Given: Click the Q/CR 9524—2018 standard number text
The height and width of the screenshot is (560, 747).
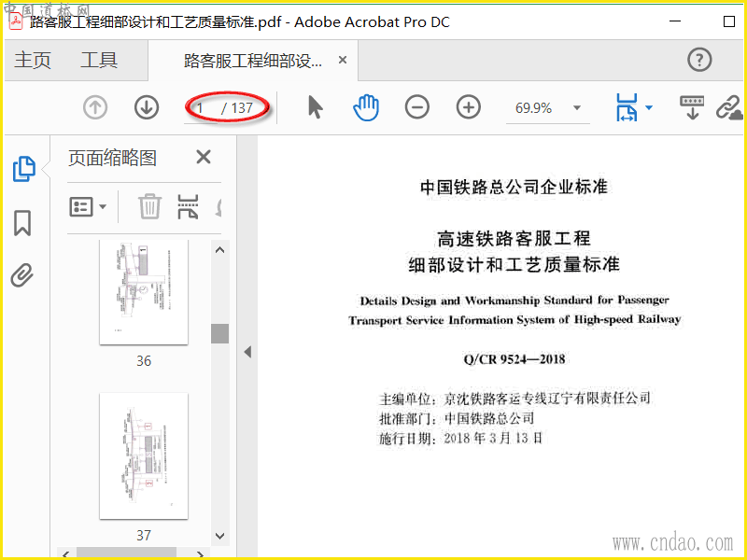Looking at the screenshot, I should [514, 359].
